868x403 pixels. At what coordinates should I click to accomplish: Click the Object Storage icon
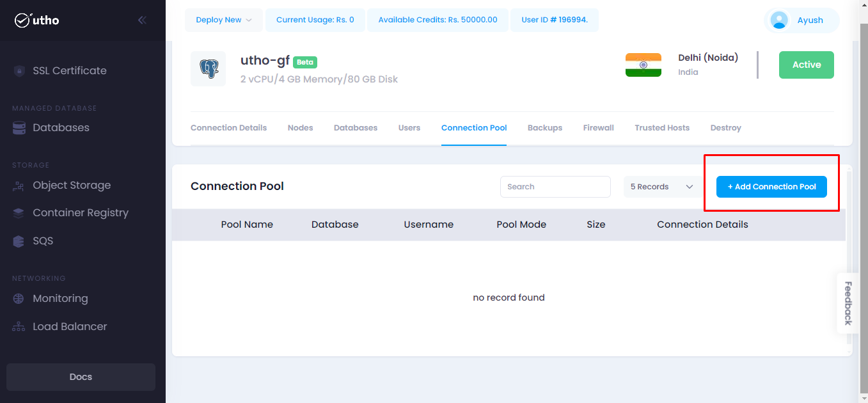click(19, 186)
